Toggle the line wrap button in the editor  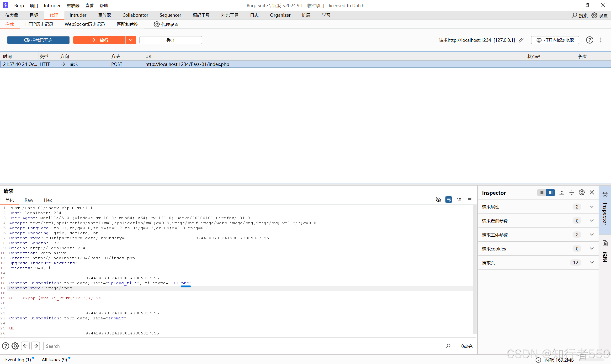coord(448,200)
